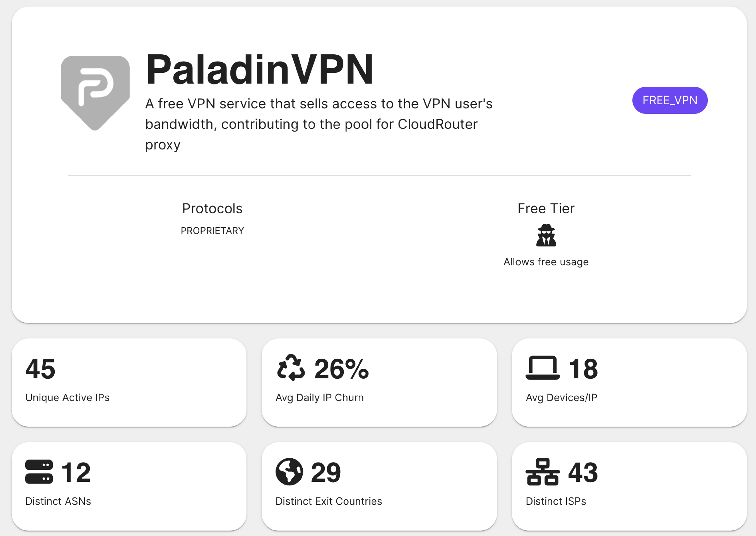The image size is (756, 536).
Task: Click the Distinct Exit Countries label
Action: (328, 501)
